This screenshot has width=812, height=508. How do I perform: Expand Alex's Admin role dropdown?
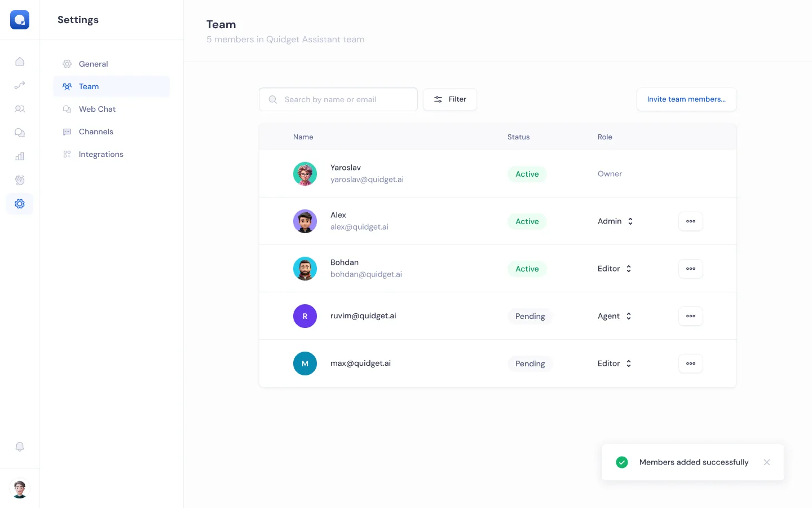click(x=615, y=221)
